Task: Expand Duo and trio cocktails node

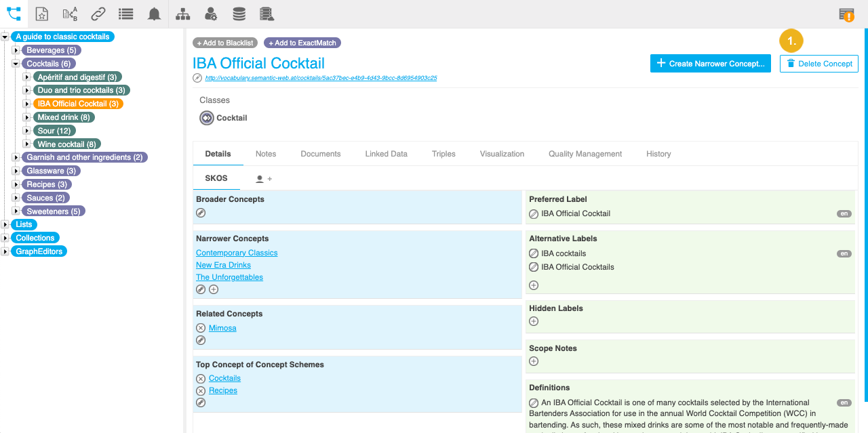Action: point(27,90)
